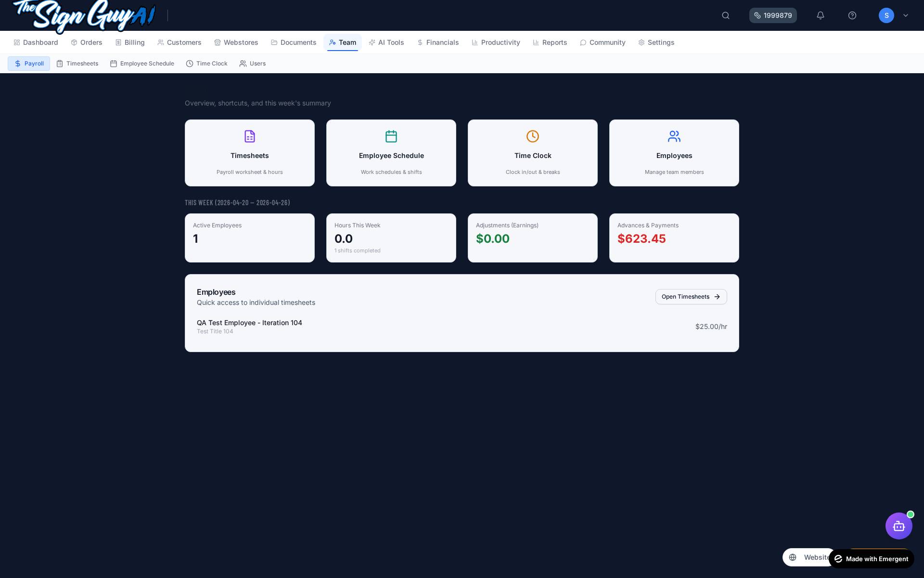This screenshot has width=924, height=578.
Task: Open the Employee Schedule sub-tab
Action: (142, 64)
